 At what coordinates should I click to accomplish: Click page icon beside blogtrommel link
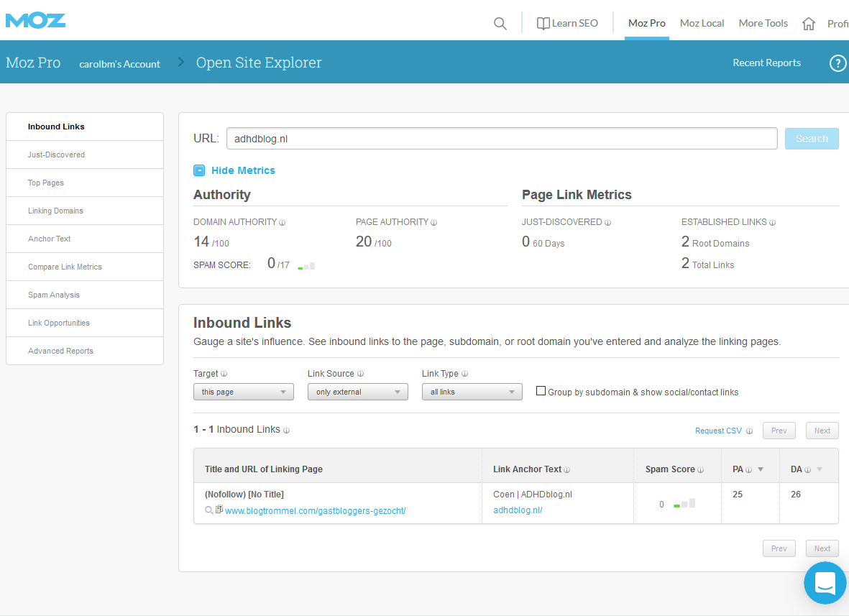click(x=219, y=510)
